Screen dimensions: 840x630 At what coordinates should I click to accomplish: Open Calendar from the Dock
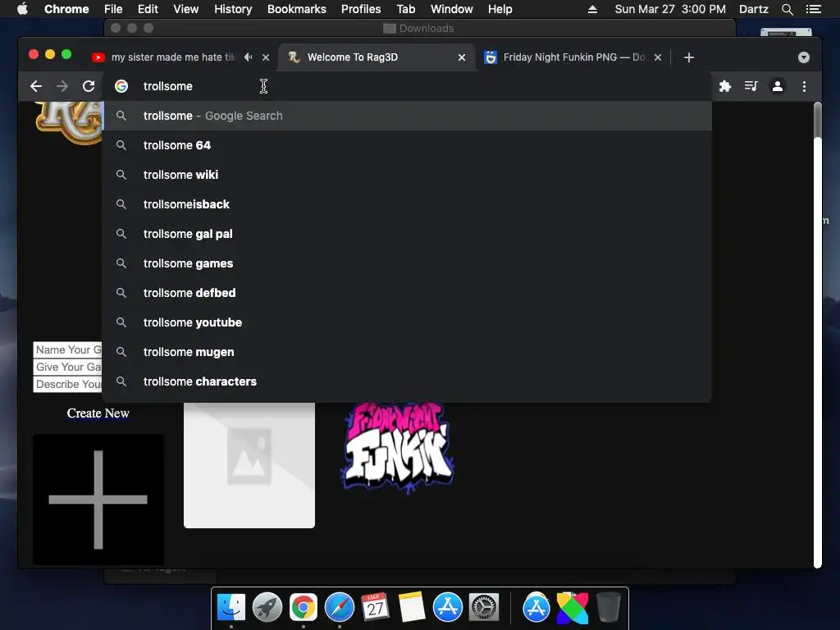tap(375, 608)
